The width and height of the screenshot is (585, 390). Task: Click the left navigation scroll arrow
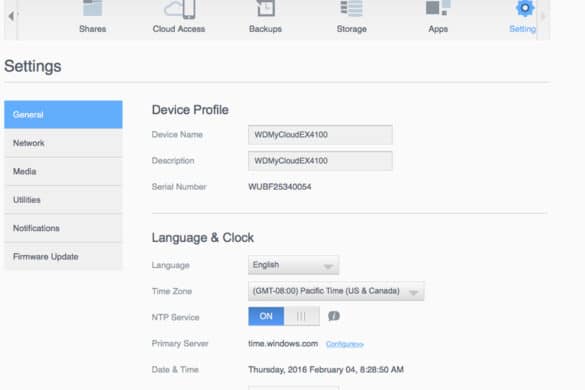click(x=11, y=16)
